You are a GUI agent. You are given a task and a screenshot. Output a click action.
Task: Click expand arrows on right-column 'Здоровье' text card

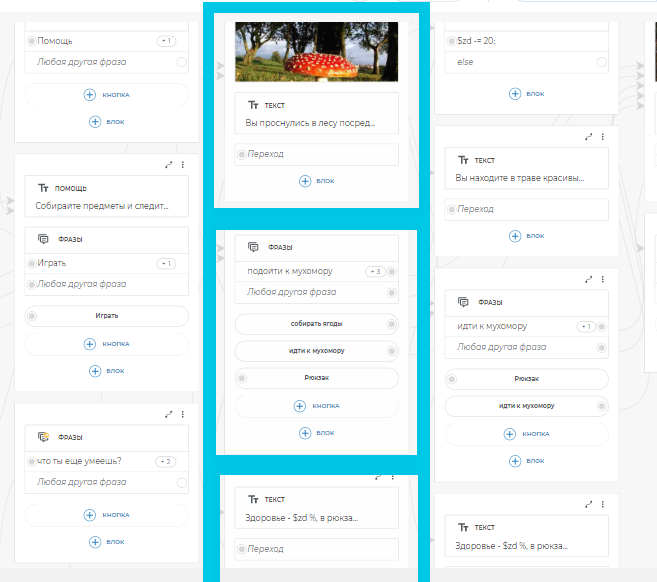tap(589, 504)
